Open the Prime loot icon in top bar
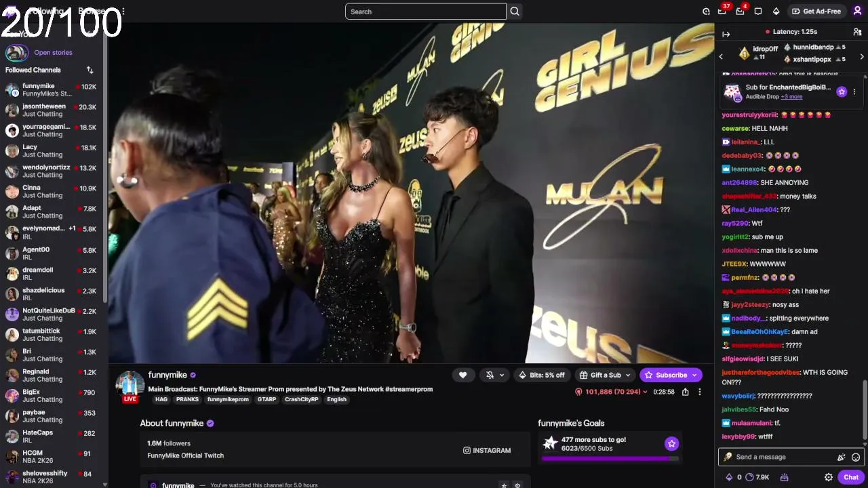This screenshot has height=488, width=868. click(706, 12)
